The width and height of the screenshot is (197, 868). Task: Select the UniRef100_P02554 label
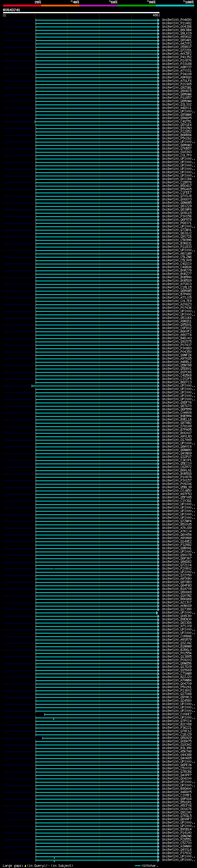click(x=177, y=653)
